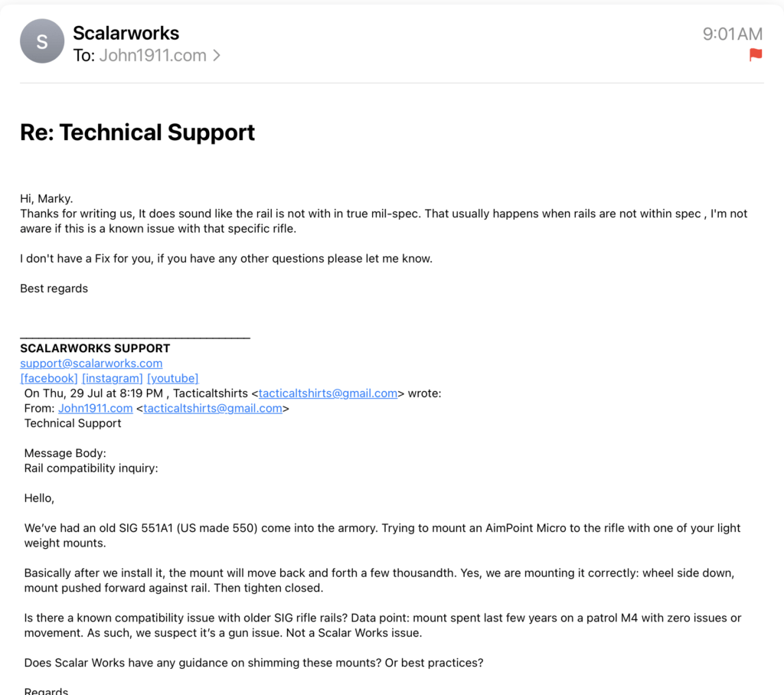Click the Scalarworks sender avatar

click(x=42, y=41)
